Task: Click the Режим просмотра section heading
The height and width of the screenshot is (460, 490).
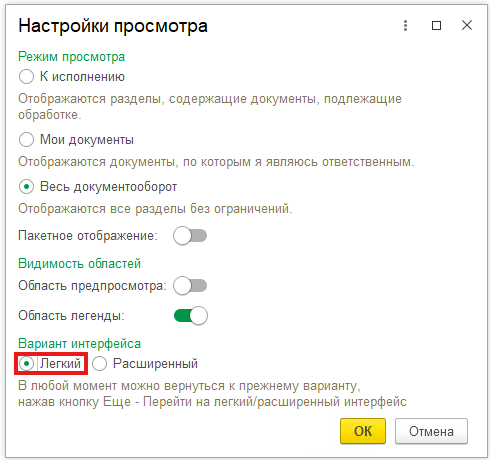Action: point(71,57)
